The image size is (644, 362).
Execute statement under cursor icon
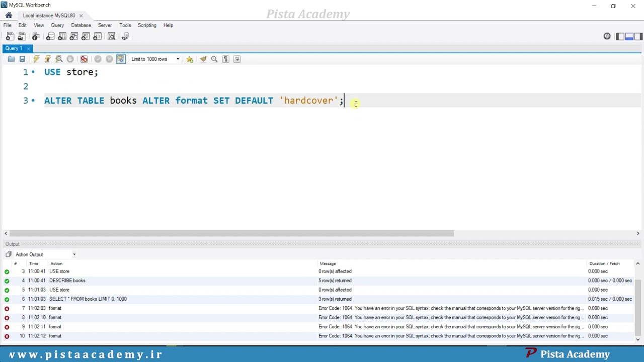click(48, 59)
